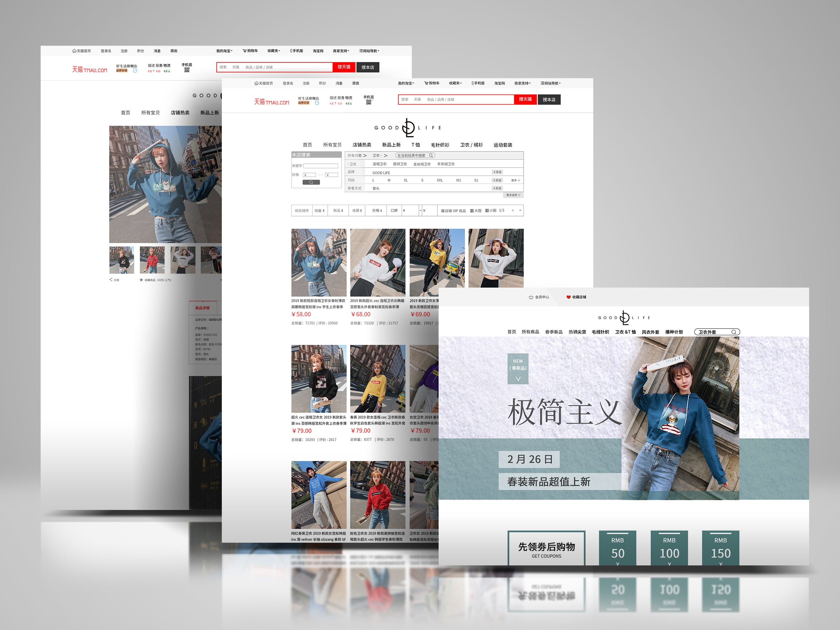Enable 多选 for the 品牌 filter row

[497, 172]
